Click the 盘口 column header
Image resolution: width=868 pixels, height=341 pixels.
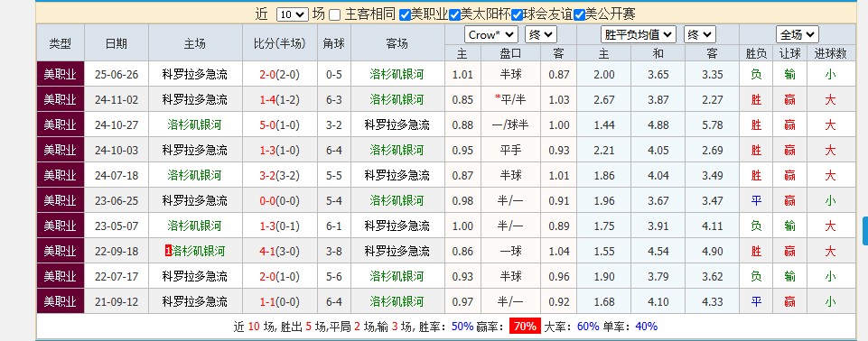(510, 53)
